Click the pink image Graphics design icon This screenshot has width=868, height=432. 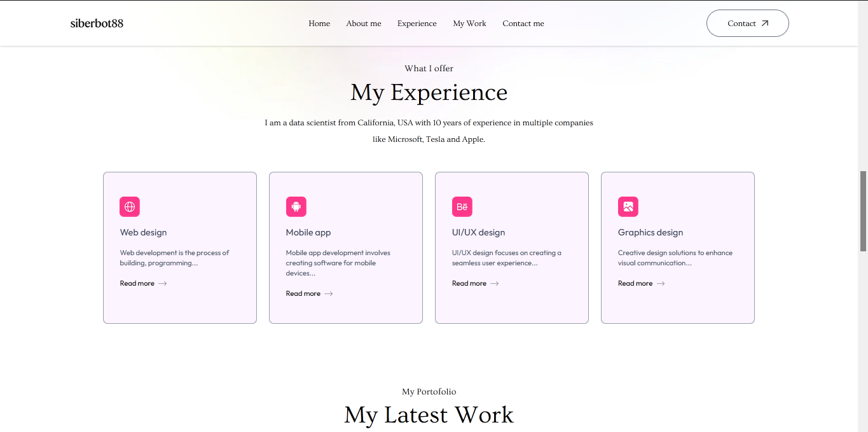(628, 207)
